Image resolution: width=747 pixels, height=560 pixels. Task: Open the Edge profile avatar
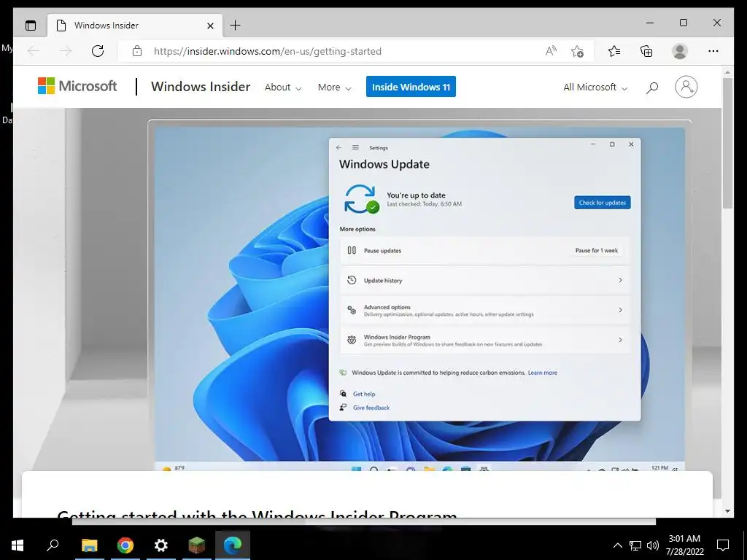(x=680, y=51)
